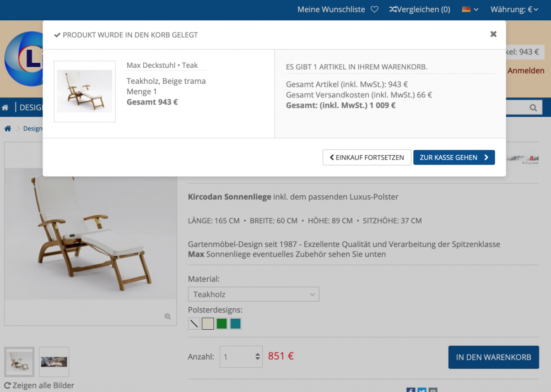
Task: Click the zoom icon on product image
Action: click(x=168, y=317)
